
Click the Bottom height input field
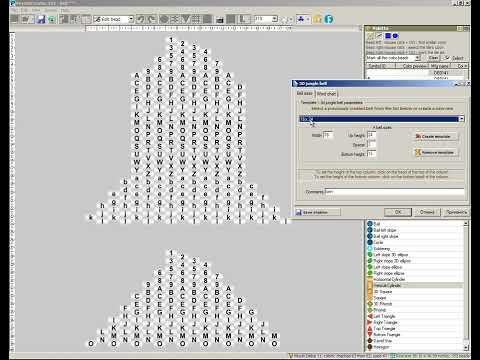click(372, 154)
